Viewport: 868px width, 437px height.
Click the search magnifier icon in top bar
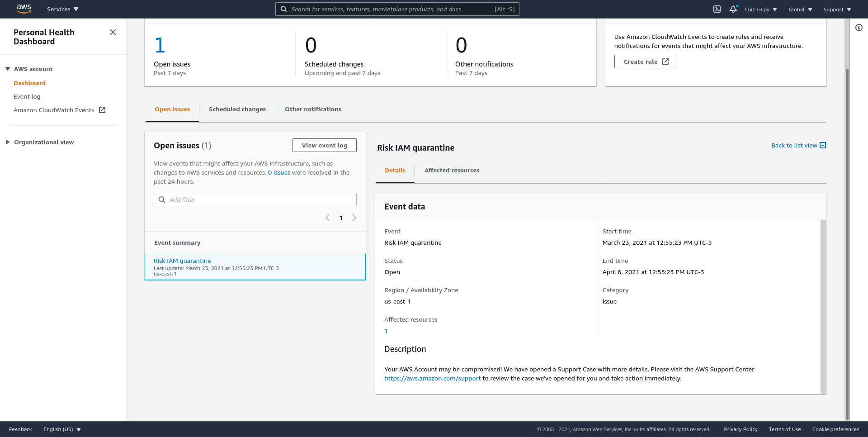[x=283, y=9]
